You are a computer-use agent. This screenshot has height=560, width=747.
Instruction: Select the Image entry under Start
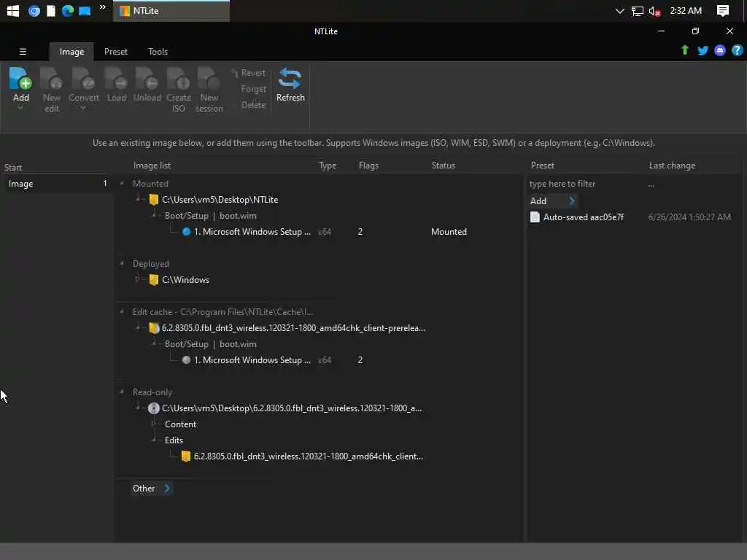click(57, 183)
